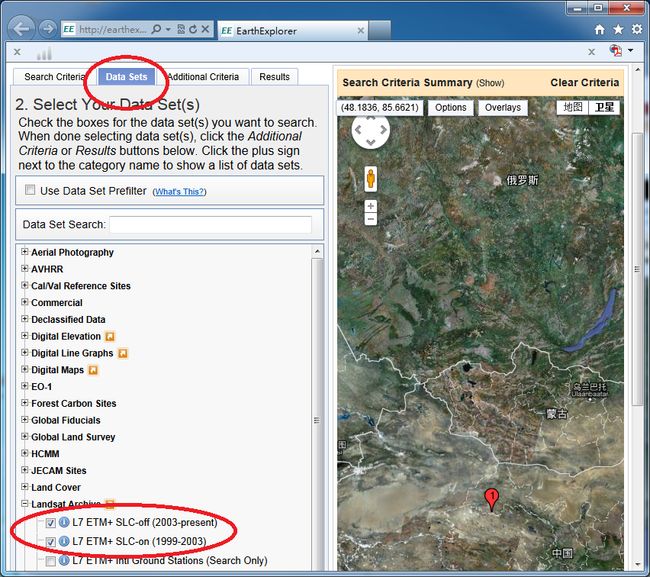Viewport: 650px width, 577px height.
Task: Enable the Use Data Set Prefilter checkbox
Action: coord(30,190)
